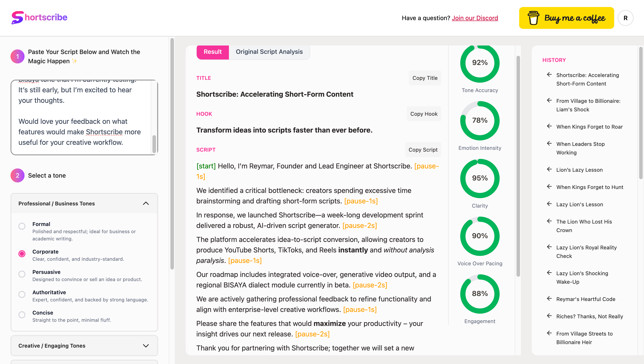Restore the 'Reymar's Heartful Code' history entry

click(x=586, y=299)
